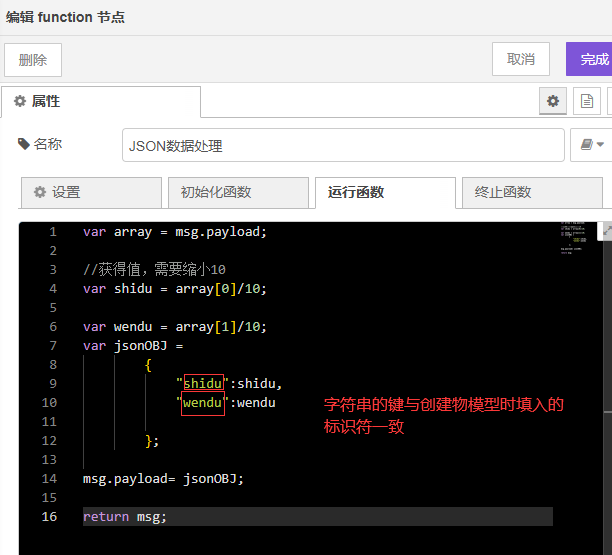Image resolution: width=612 pixels, height=555 pixels.
Task: Open the node description document icon
Action: point(587,101)
